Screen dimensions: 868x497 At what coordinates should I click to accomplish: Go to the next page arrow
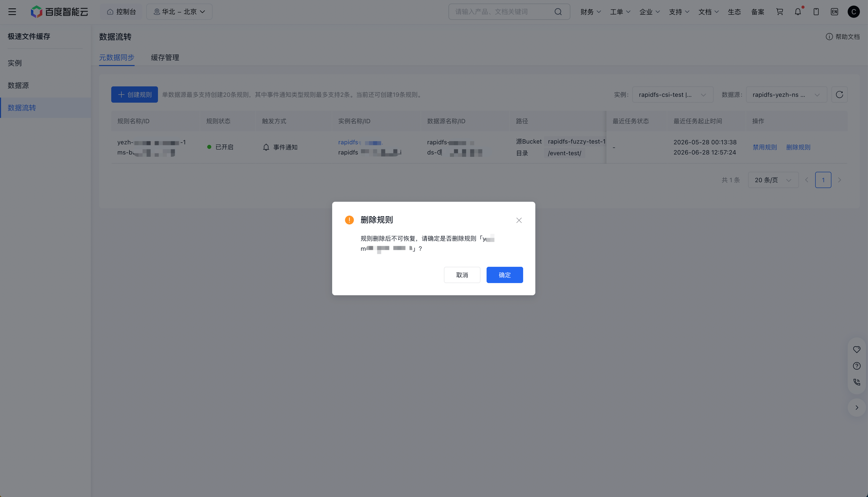click(839, 180)
